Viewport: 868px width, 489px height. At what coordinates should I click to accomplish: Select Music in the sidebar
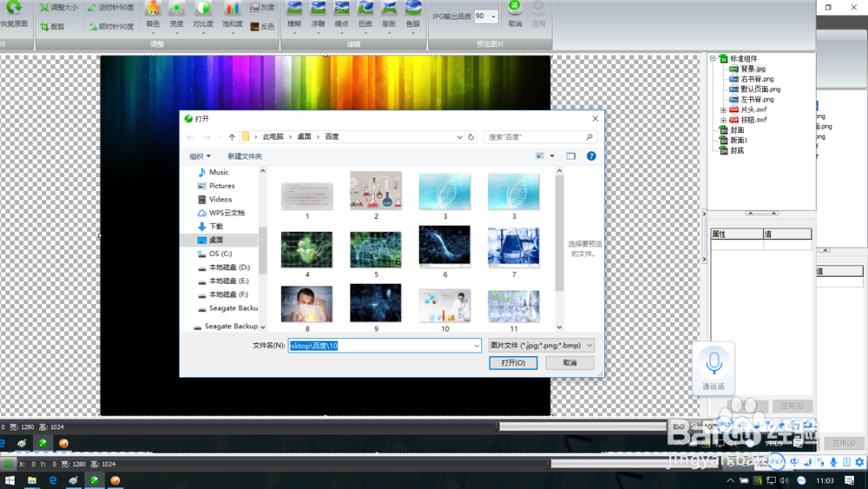[214, 172]
